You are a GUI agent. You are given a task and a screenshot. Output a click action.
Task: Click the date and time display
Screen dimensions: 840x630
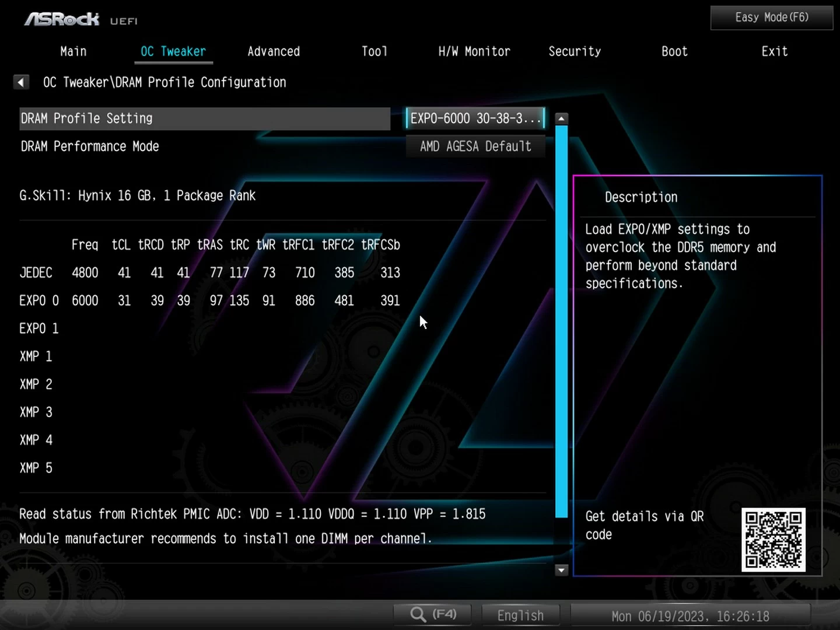(690, 616)
